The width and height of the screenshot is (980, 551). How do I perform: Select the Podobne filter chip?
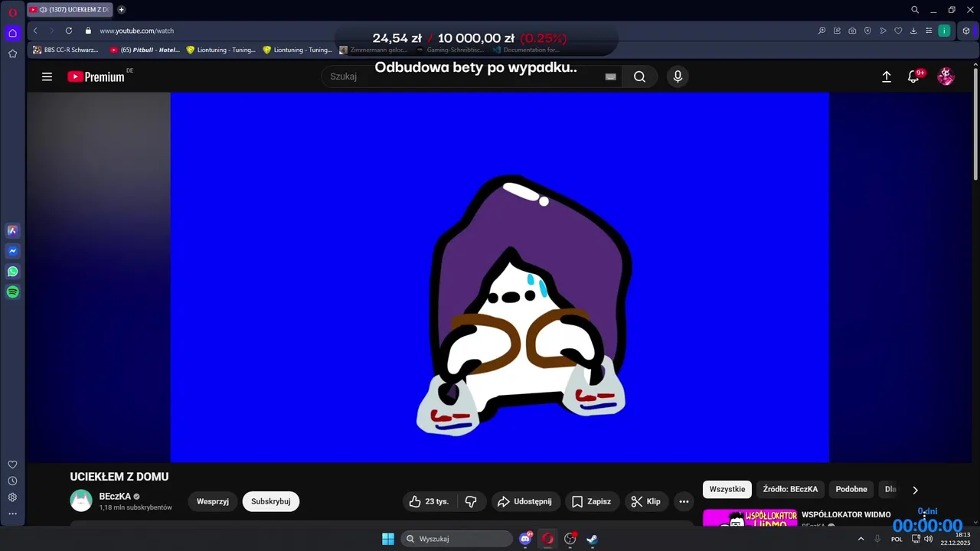point(851,489)
